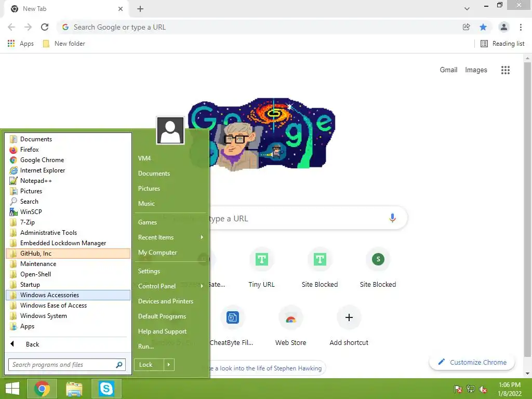Go back with the browser back arrow
Image resolution: width=532 pixels, height=399 pixels.
point(11,27)
